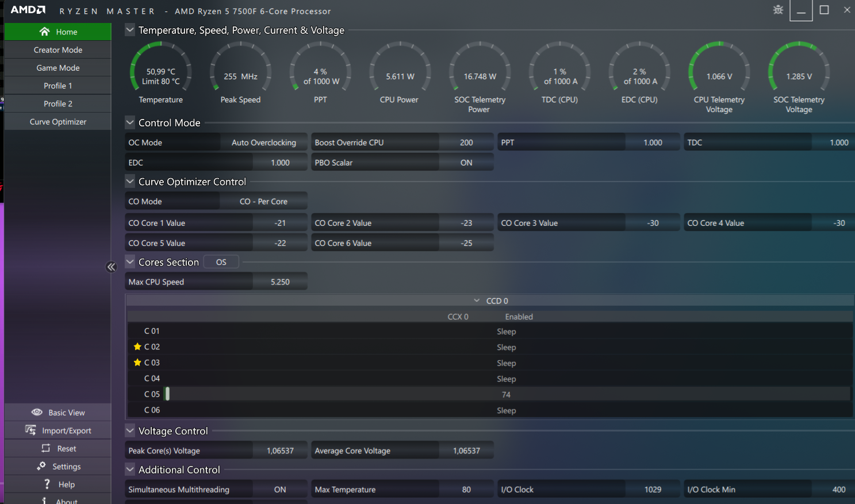This screenshot has height=504, width=855.
Task: Select Profile 2 in sidebar
Action: point(58,104)
